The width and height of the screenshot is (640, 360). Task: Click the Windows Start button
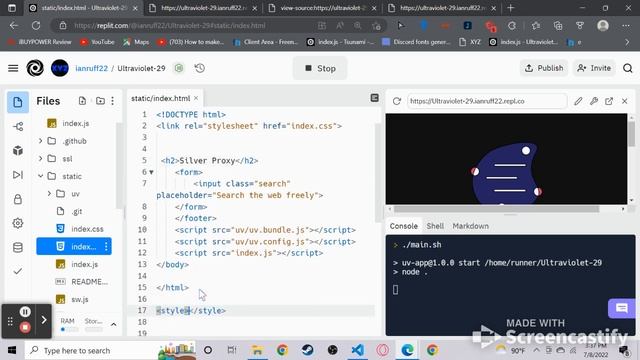point(12,350)
